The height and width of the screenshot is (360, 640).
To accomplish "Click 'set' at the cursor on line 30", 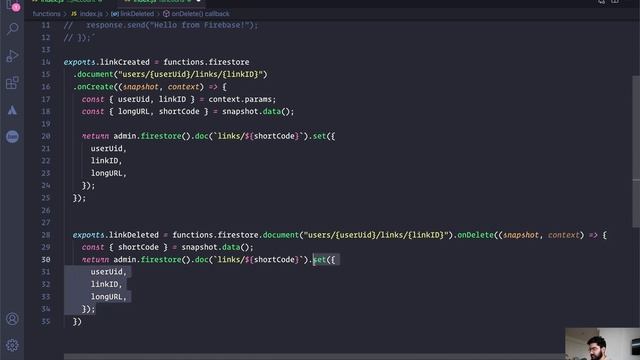I will click(320, 260).
